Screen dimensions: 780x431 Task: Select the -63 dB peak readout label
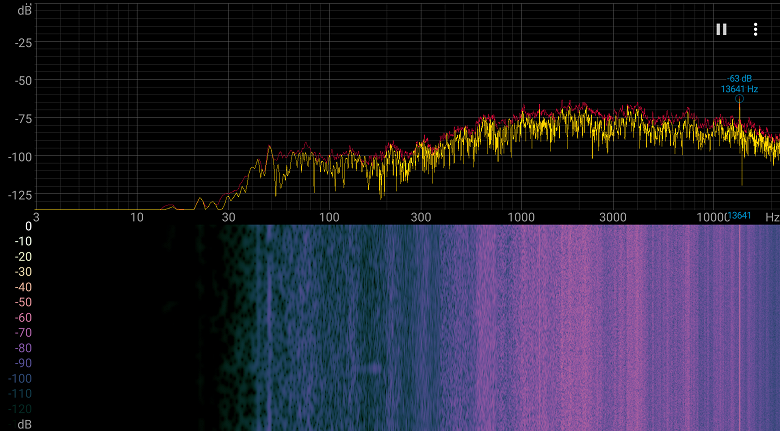(739, 79)
